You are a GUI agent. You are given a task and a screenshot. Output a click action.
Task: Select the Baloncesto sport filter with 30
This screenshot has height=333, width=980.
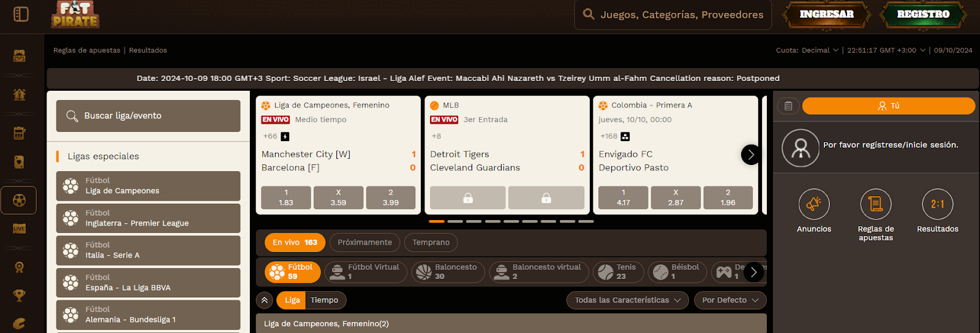[448, 272]
